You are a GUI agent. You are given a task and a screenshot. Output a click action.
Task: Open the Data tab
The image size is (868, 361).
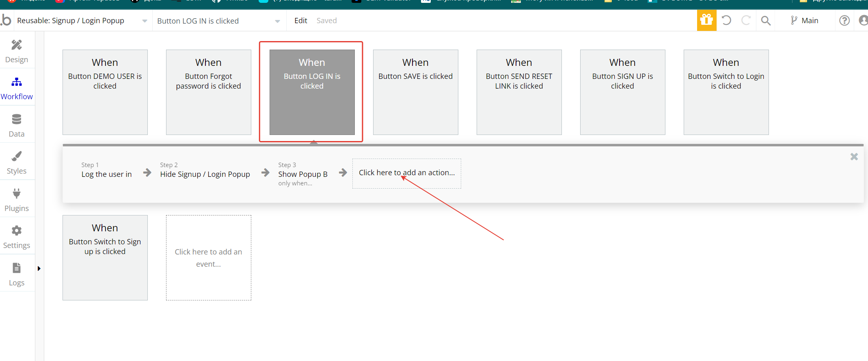click(17, 126)
